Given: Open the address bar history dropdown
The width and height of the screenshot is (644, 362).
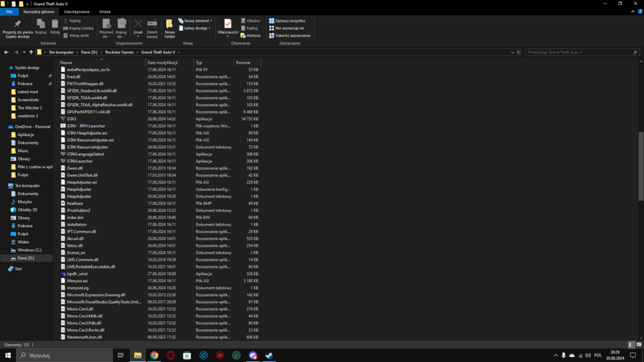Looking at the screenshot, I should tap(512, 52).
